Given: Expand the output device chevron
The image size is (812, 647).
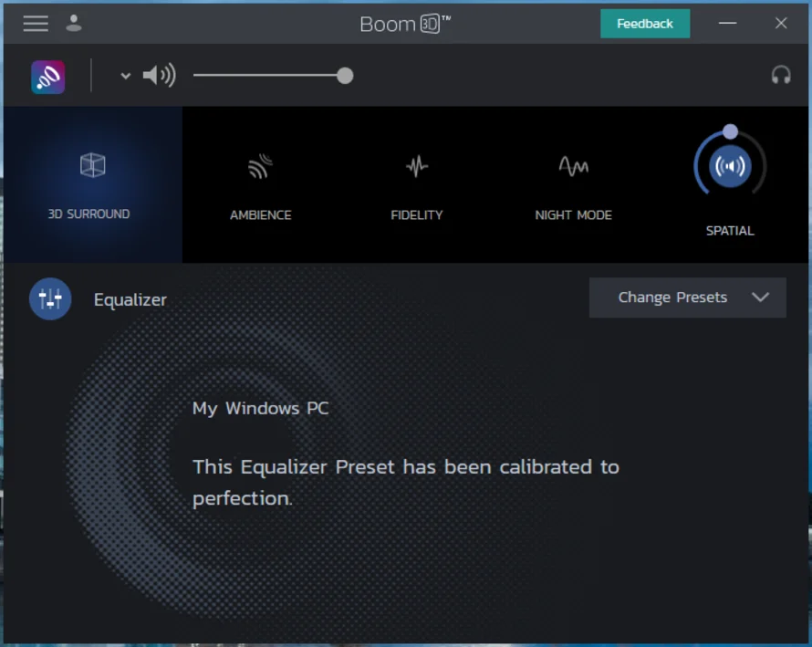Looking at the screenshot, I should coord(125,76).
